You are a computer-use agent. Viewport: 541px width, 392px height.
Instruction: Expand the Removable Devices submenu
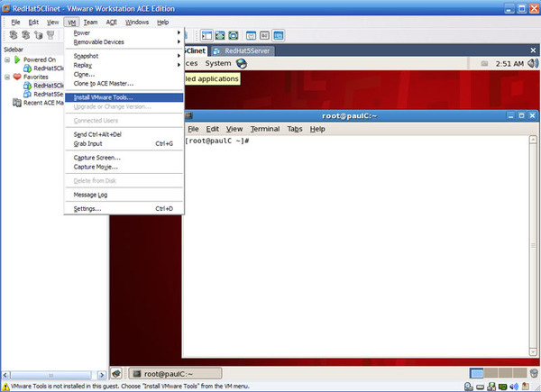tap(124, 42)
